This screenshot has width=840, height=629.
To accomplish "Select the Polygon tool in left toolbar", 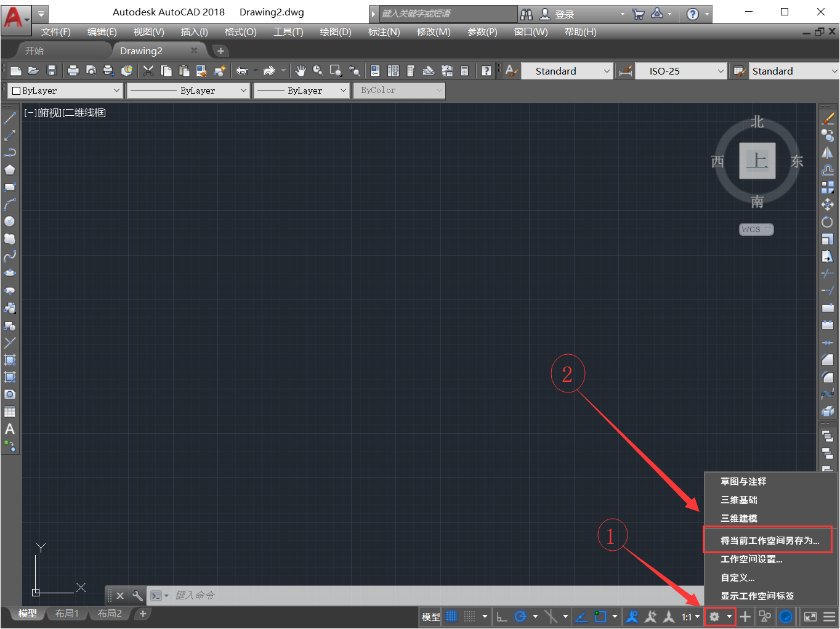I will click(x=10, y=170).
